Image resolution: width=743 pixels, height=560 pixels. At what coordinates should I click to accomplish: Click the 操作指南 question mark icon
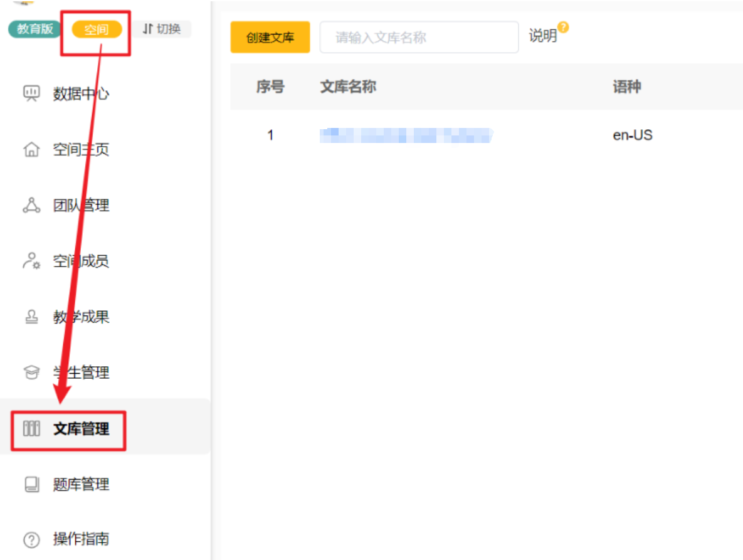point(31,539)
